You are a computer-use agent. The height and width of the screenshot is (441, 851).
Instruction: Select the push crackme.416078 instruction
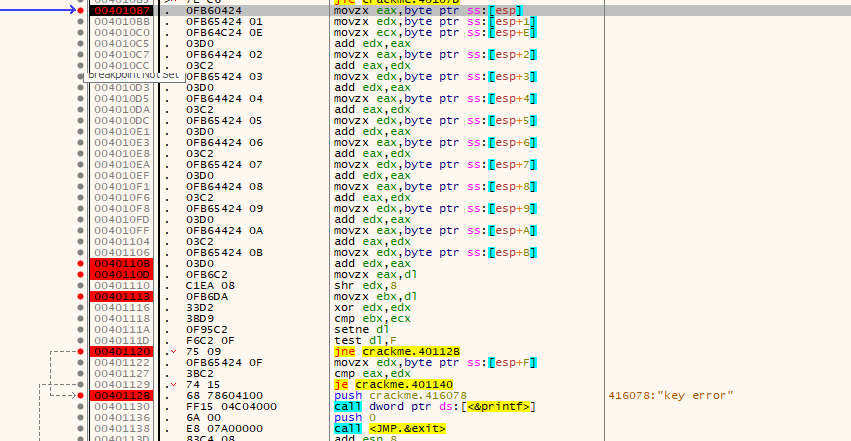click(400, 395)
